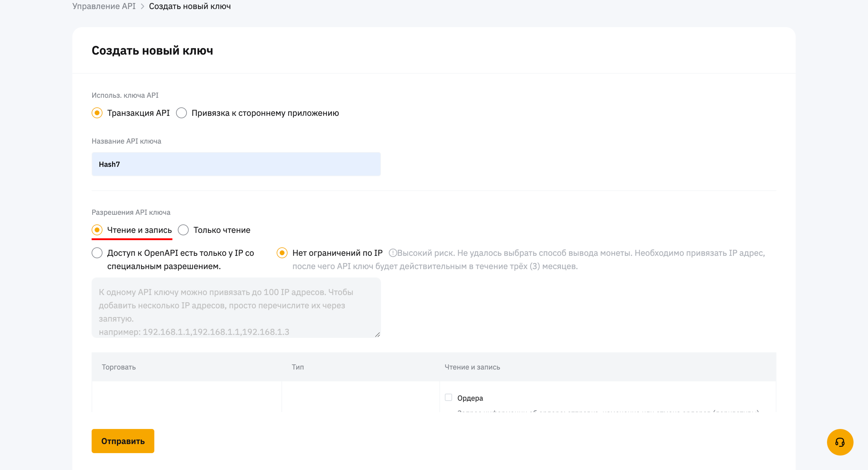Image resolution: width=868 pixels, height=470 pixels.
Task: Click the API key name field with Hash7
Action: pyautogui.click(x=236, y=164)
